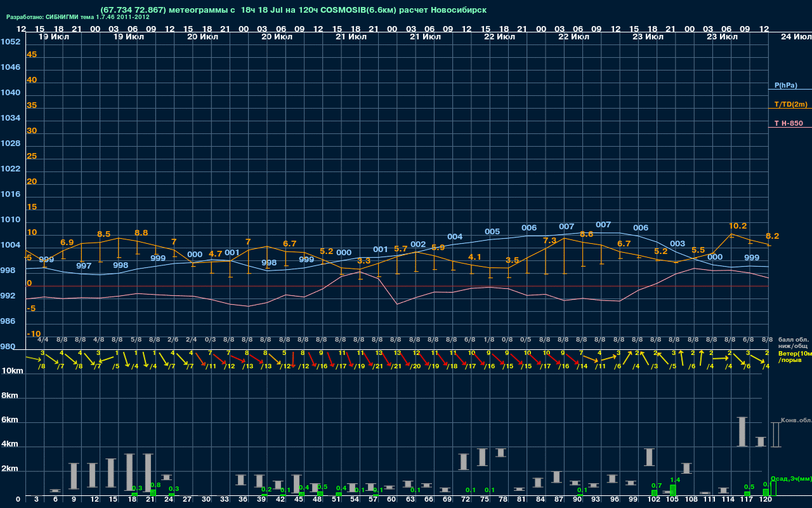The image size is (812, 508).
Task: Select the 997 pressure value on the curve
Action: coord(84,266)
